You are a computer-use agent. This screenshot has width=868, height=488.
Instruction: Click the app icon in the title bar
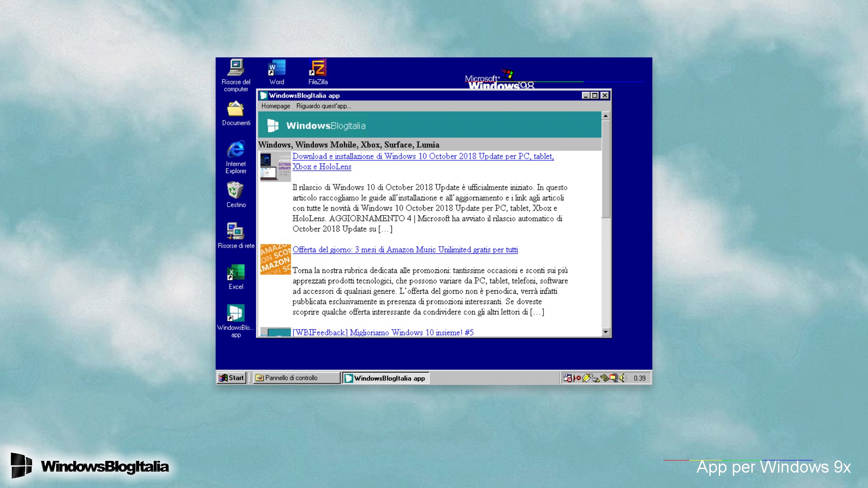263,95
